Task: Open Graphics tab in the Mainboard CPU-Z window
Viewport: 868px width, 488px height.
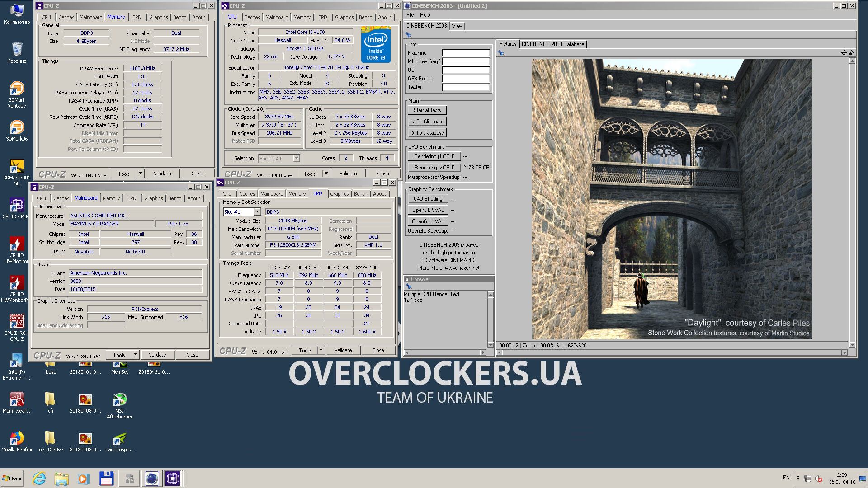Action: pyautogui.click(x=154, y=198)
